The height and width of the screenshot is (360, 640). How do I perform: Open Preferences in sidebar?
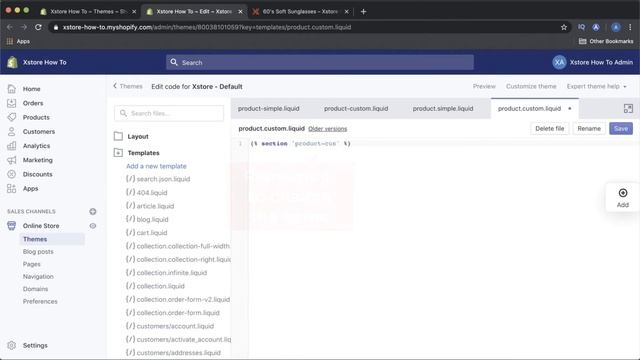point(40,301)
